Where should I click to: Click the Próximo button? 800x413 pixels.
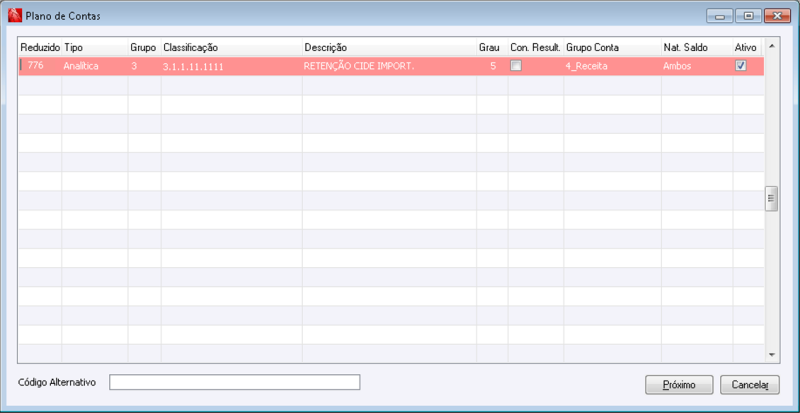pos(679,384)
